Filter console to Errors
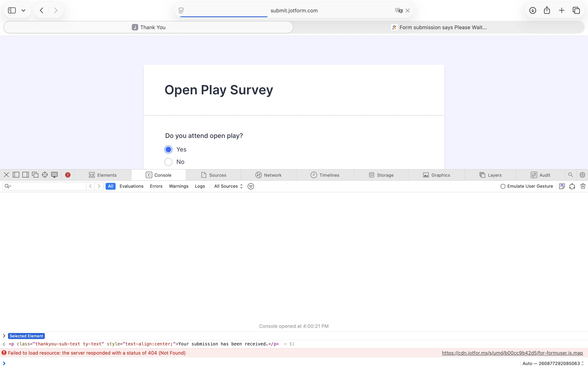588x369 pixels. [156, 186]
